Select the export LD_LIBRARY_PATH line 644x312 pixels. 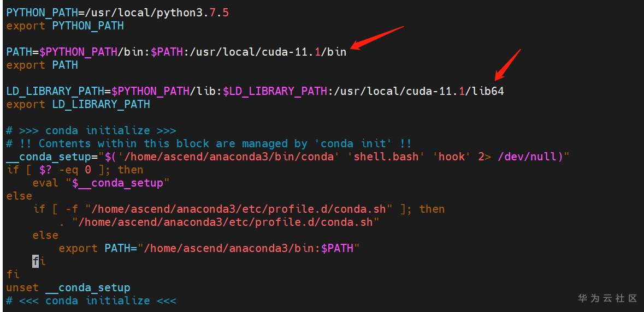click(78, 104)
